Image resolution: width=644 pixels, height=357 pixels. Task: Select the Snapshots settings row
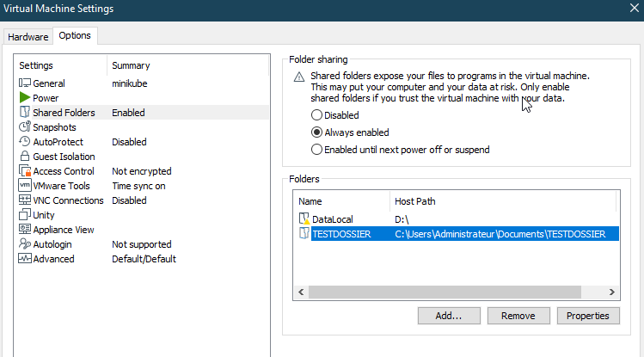pos(142,127)
